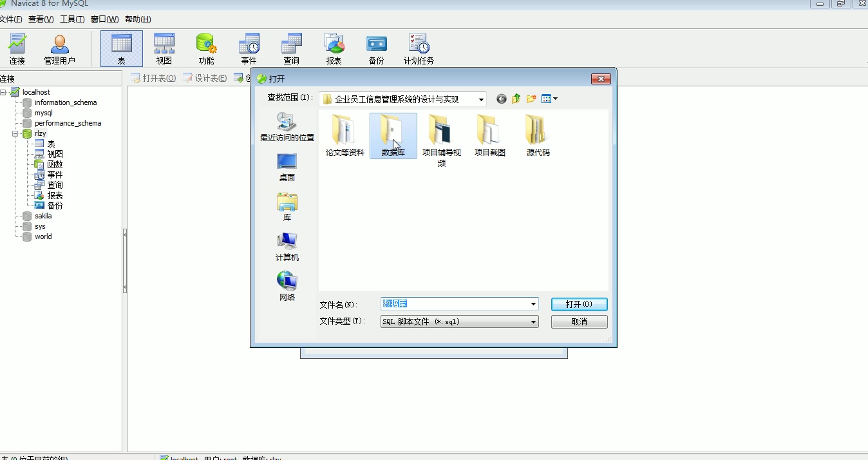Screen dimensions: 868x460
Task: Open the 文件名 filename dropdown arrow
Action: pyautogui.click(x=533, y=303)
